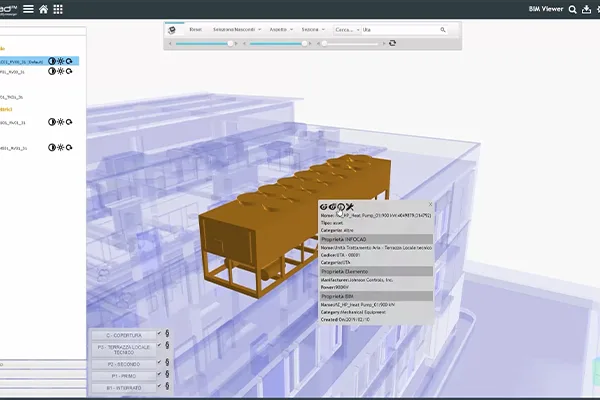600x400 pixels.
Task: Click sun icon on bottom model row
Action: [60, 147]
